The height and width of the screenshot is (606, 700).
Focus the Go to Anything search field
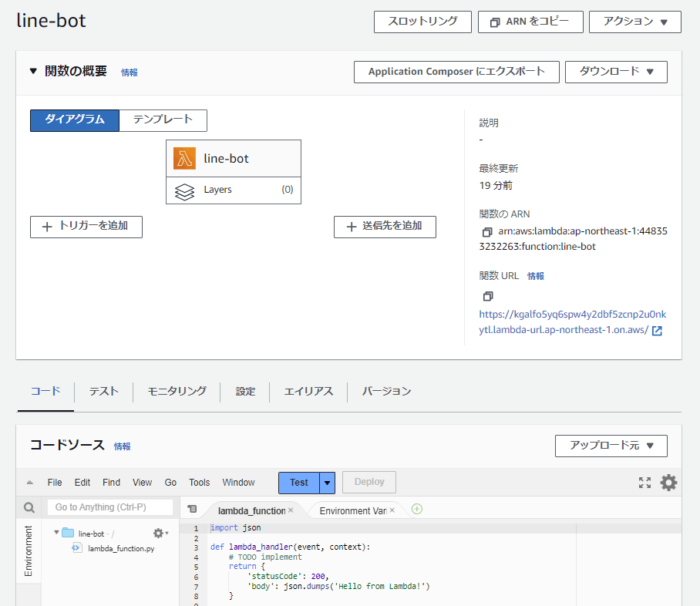[x=109, y=507]
